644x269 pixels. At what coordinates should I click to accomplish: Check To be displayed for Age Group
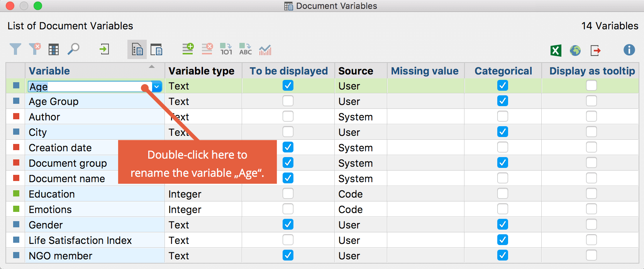click(288, 101)
